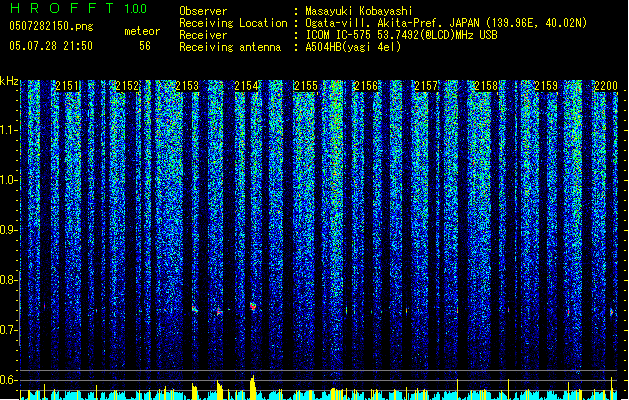The height and width of the screenshot is (400, 629).
Task: Click the 2159 time marker
Action: pyautogui.click(x=546, y=86)
